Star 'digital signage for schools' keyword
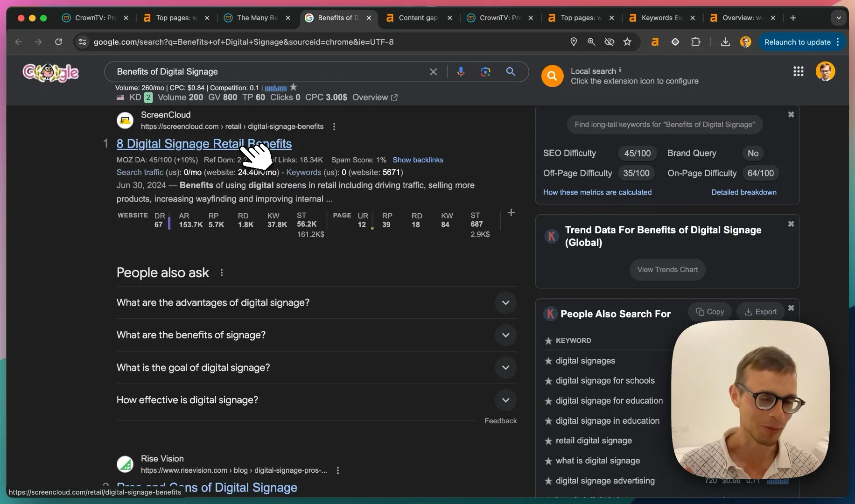The image size is (855, 504). (548, 381)
